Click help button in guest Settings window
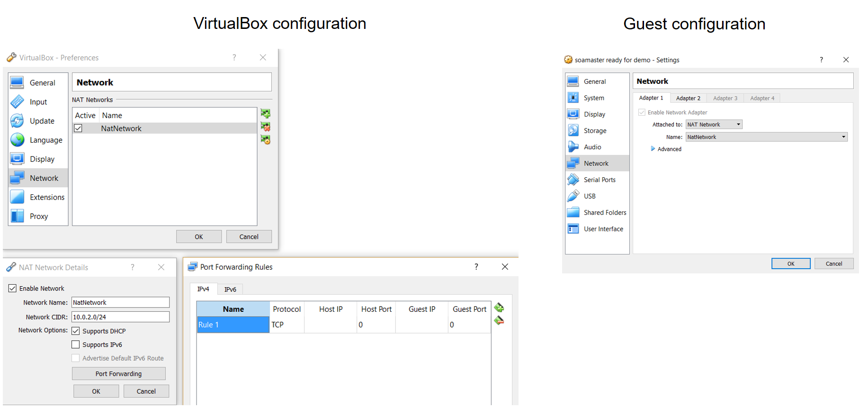The height and width of the screenshot is (408, 868). (821, 60)
